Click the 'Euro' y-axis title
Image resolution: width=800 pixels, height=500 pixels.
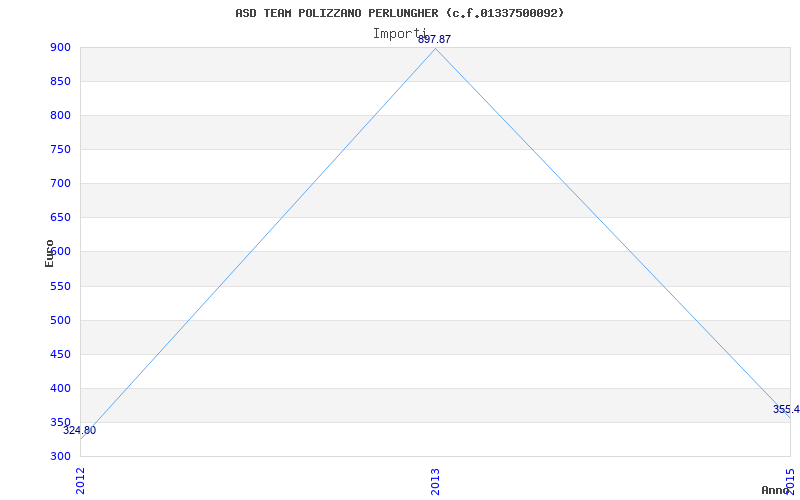(x=49, y=253)
